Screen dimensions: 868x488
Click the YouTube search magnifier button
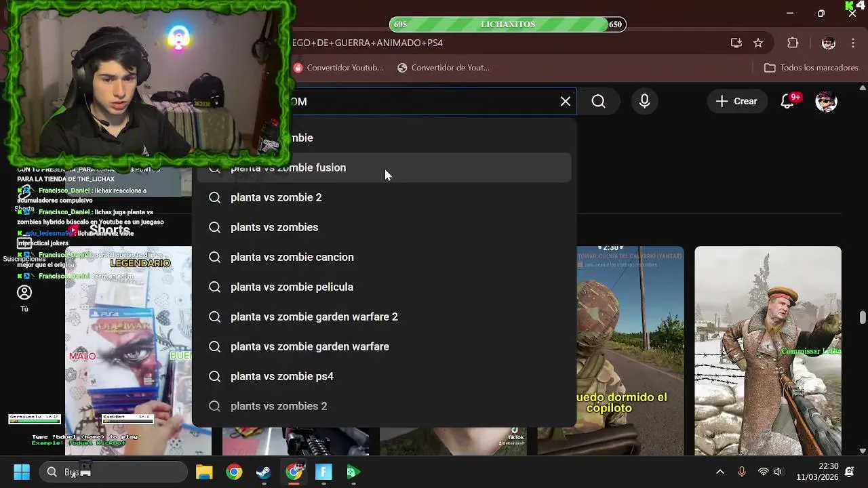tap(598, 101)
